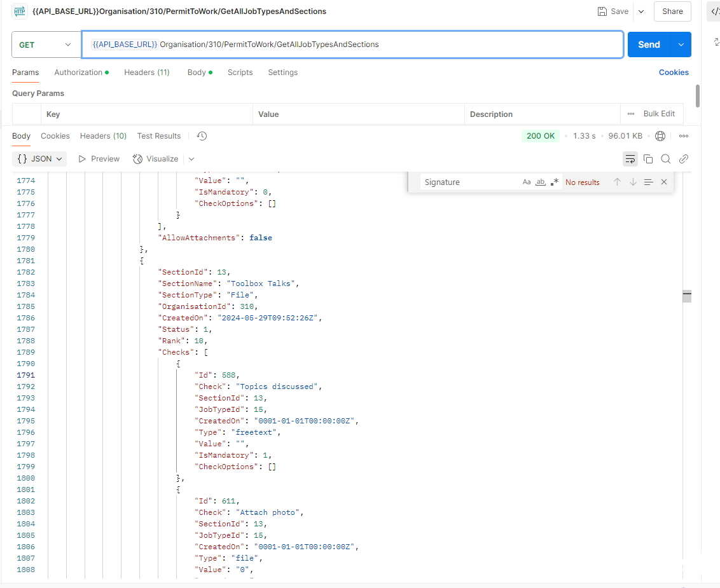This screenshot has height=588, width=720.
Task: Click the link icon in response toolbar
Action: (684, 159)
